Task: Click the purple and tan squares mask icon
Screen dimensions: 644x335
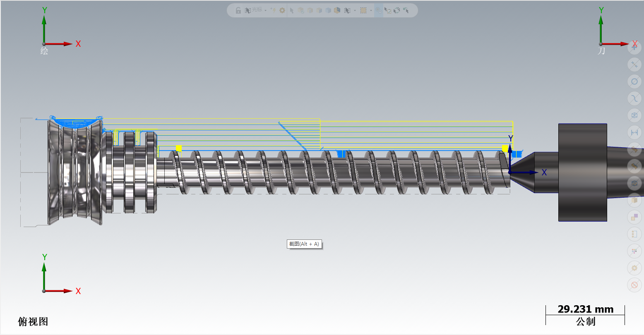Action: (x=634, y=217)
